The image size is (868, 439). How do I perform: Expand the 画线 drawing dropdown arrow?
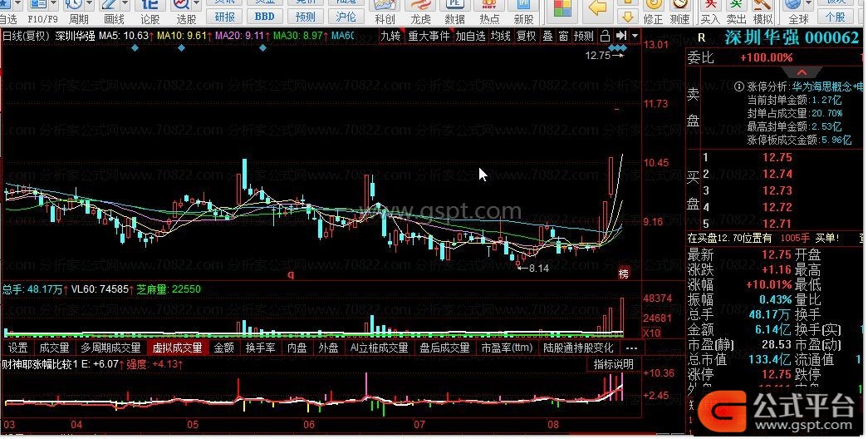click(x=125, y=4)
